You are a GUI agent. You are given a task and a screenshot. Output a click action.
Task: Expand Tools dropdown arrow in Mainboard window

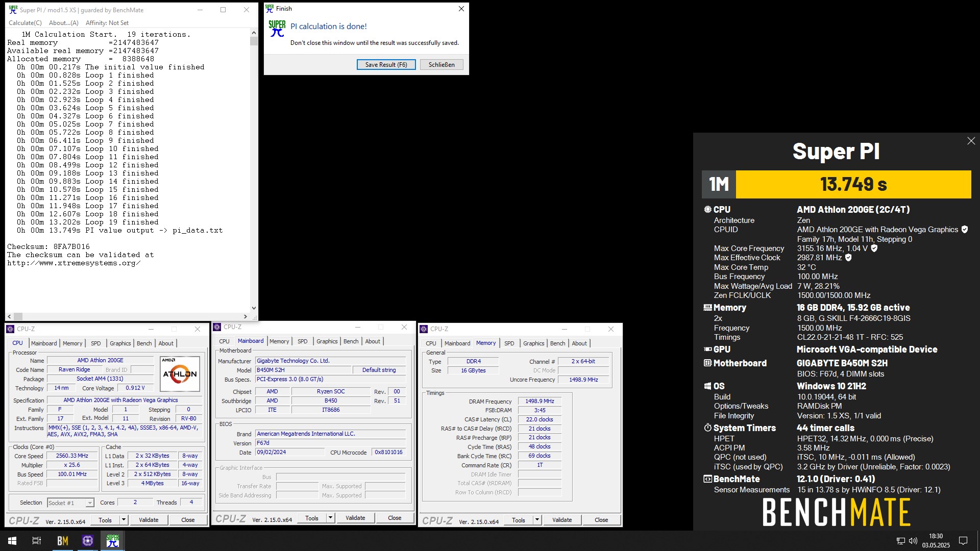(330, 518)
